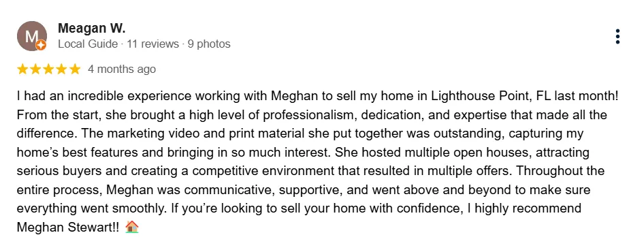Open the three-dot more options menu
644x250 pixels.
[x=617, y=37]
